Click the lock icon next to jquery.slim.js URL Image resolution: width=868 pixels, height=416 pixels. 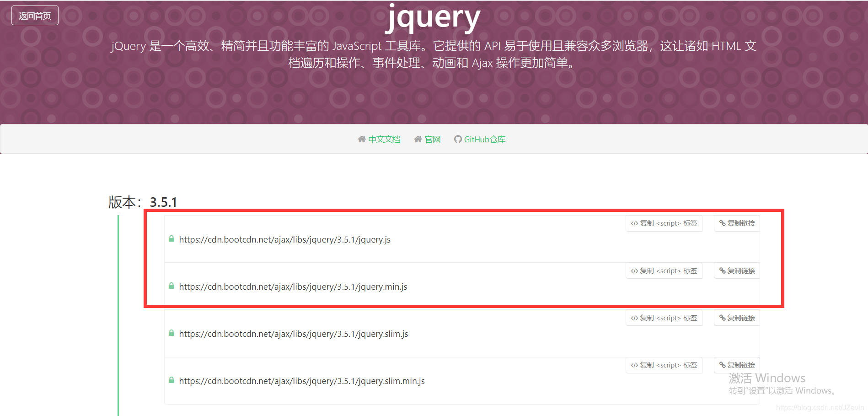click(171, 333)
